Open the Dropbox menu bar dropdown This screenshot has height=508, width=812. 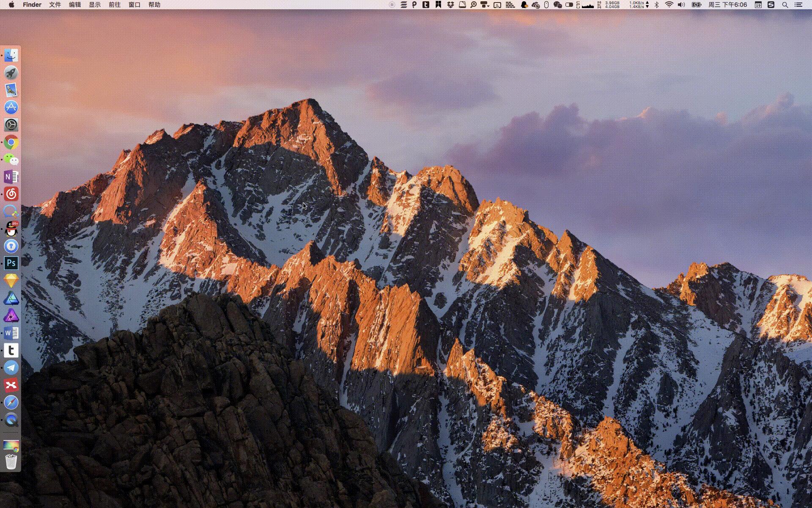pyautogui.click(x=450, y=5)
